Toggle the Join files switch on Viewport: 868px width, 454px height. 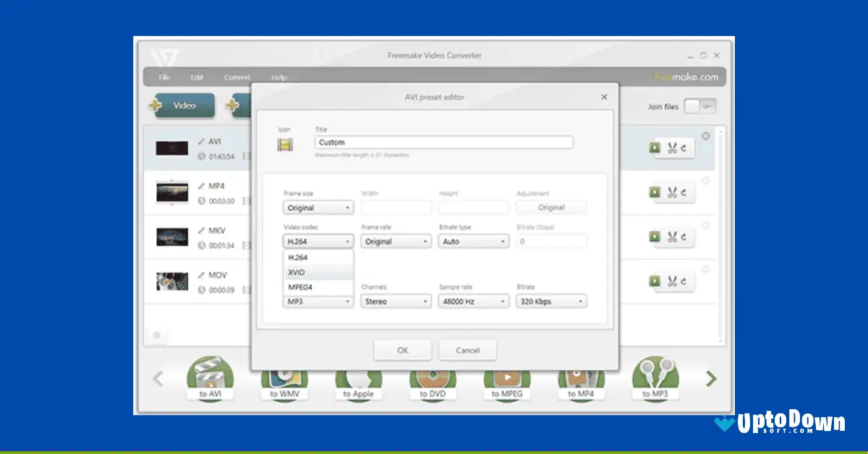tap(699, 106)
